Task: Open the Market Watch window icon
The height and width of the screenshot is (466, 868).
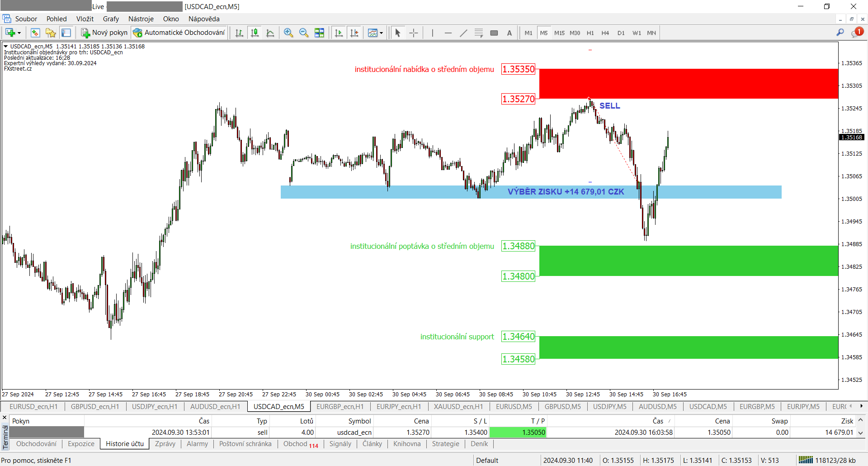Action: pyautogui.click(x=35, y=33)
